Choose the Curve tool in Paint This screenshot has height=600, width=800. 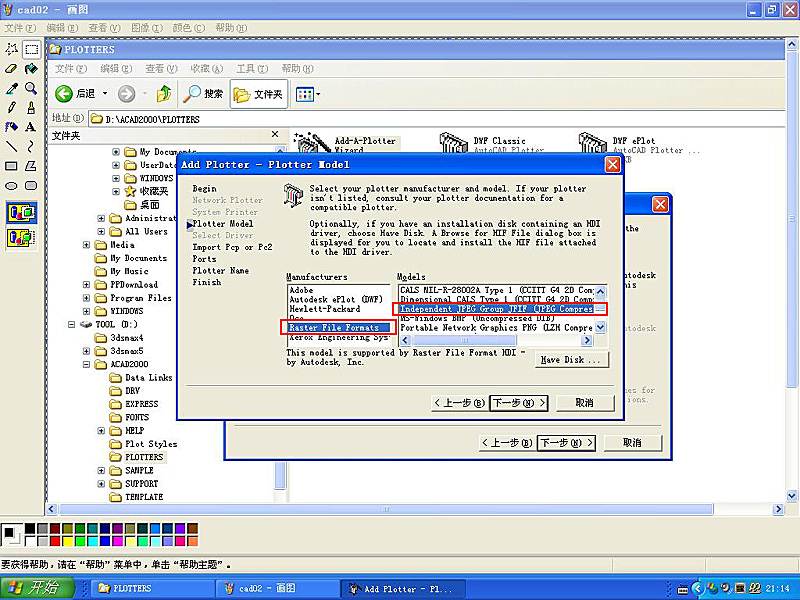[x=32, y=147]
